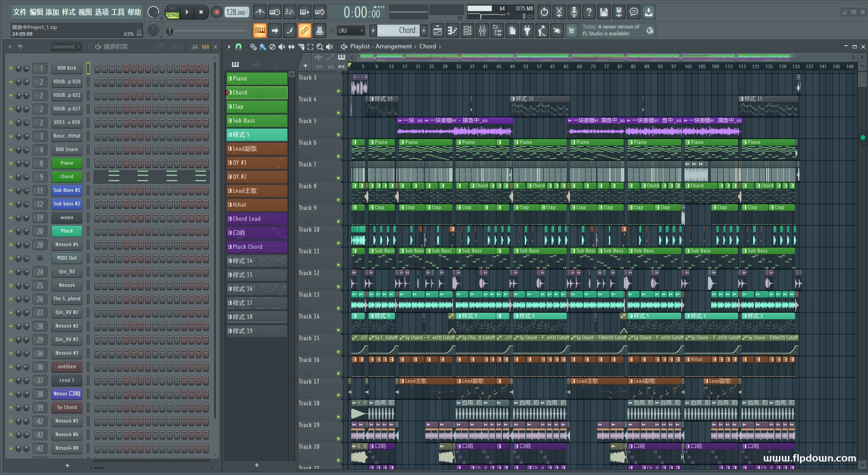Select the Sub Bass #1 channel button
This screenshot has height=475, width=868.
(x=67, y=190)
